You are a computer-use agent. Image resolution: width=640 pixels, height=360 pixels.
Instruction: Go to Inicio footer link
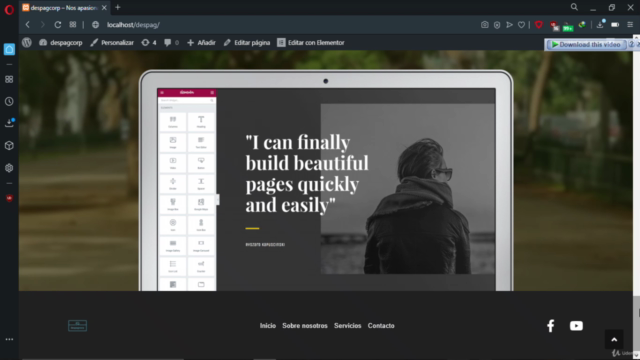[x=268, y=326]
